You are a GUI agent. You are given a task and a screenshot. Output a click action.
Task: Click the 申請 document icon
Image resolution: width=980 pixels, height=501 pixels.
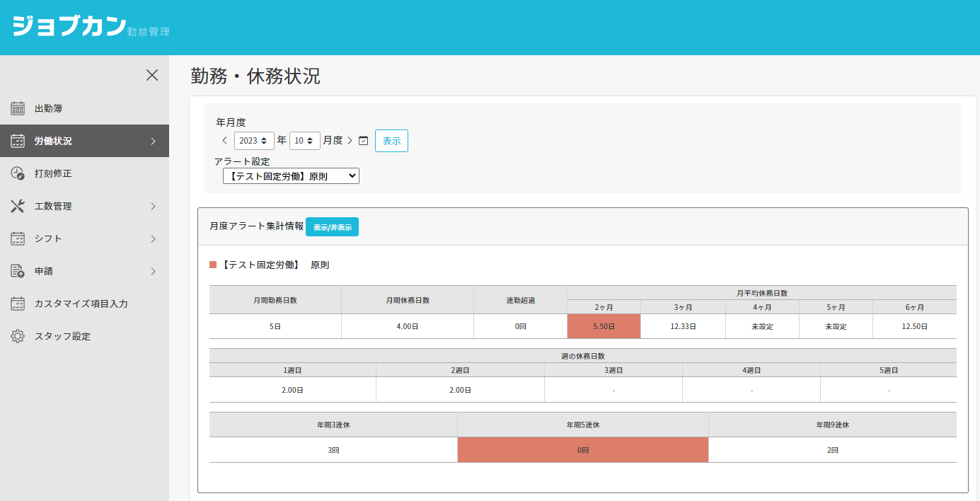pyautogui.click(x=18, y=271)
